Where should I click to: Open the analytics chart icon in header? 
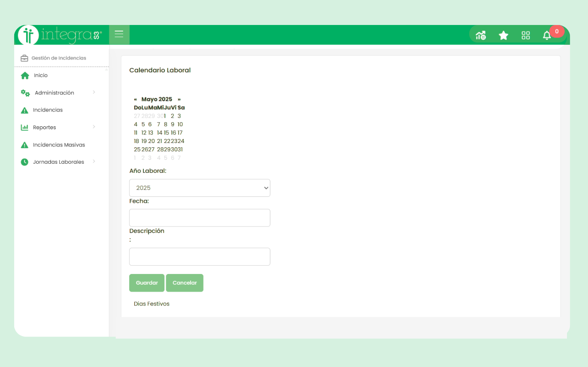[481, 35]
